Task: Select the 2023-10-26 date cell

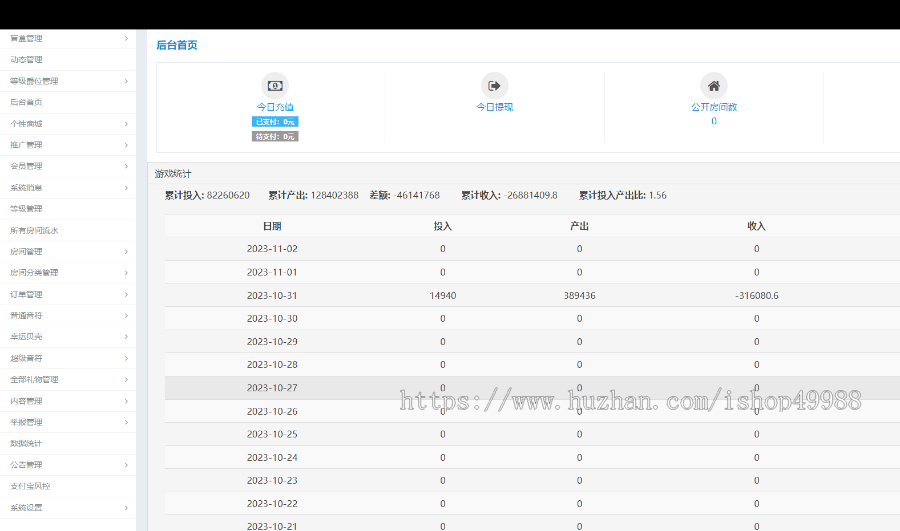Action: [272, 412]
